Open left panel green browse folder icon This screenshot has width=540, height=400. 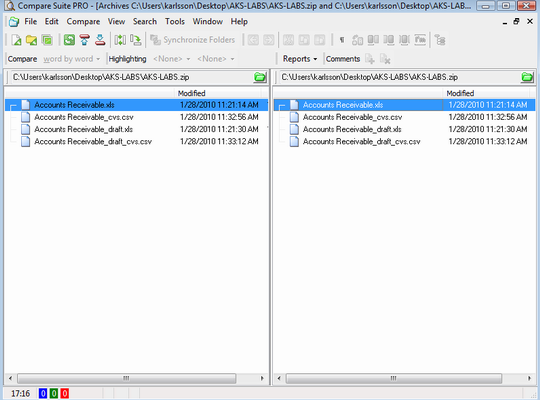click(x=260, y=77)
